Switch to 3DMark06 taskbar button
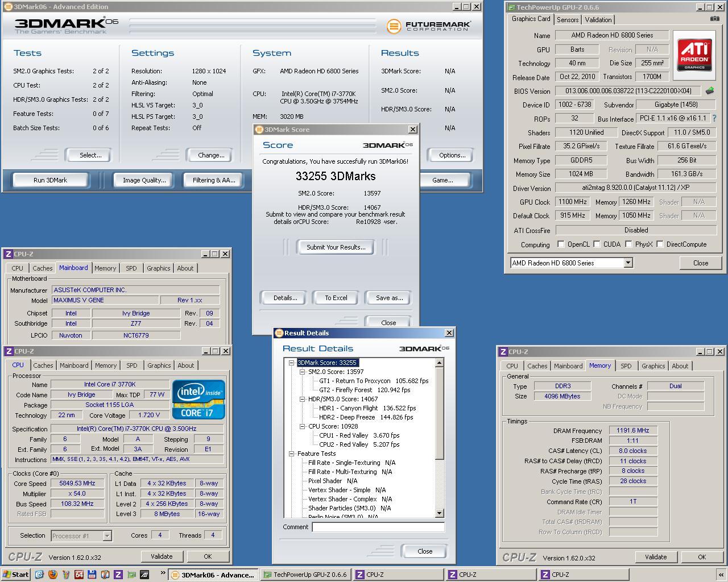This screenshot has width=728, height=582. (213, 575)
